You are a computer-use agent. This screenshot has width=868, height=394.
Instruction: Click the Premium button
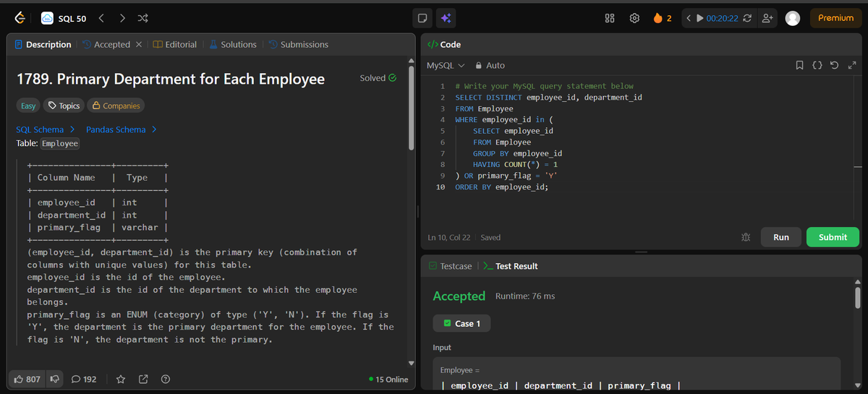(x=835, y=18)
